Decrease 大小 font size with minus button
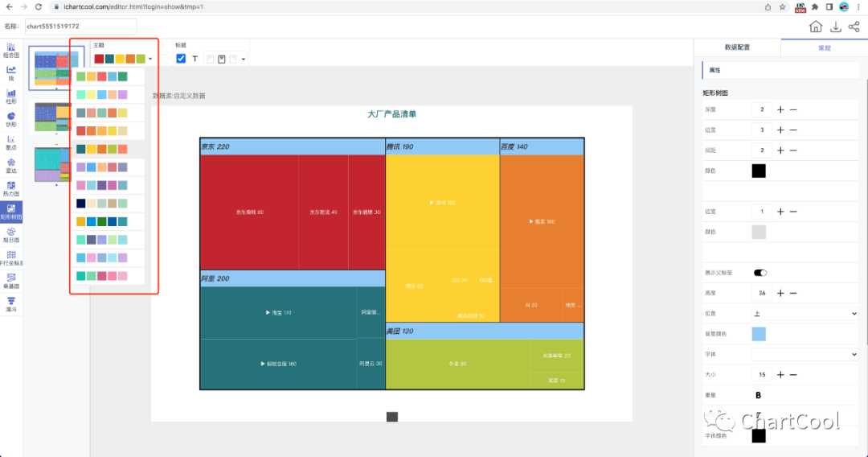This screenshot has width=868, height=457. point(793,375)
